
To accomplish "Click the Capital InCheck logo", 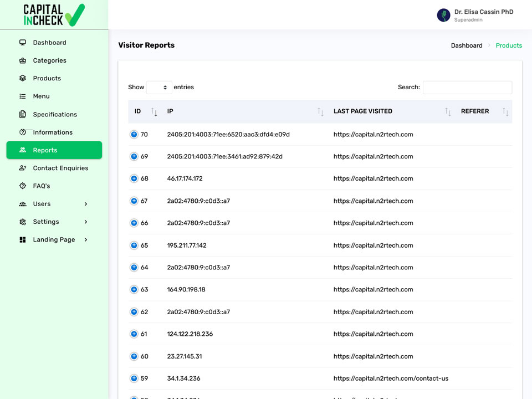I will pos(54,15).
